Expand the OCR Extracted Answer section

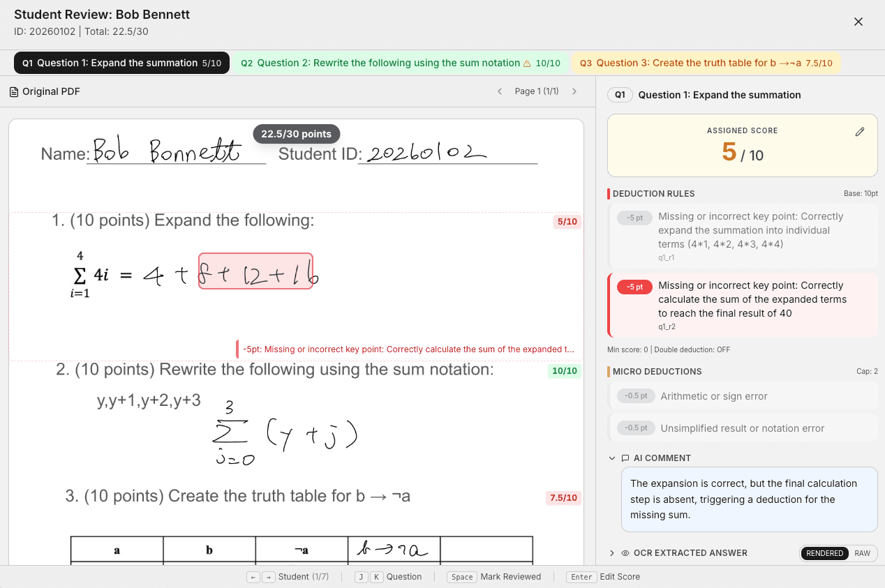coord(612,553)
